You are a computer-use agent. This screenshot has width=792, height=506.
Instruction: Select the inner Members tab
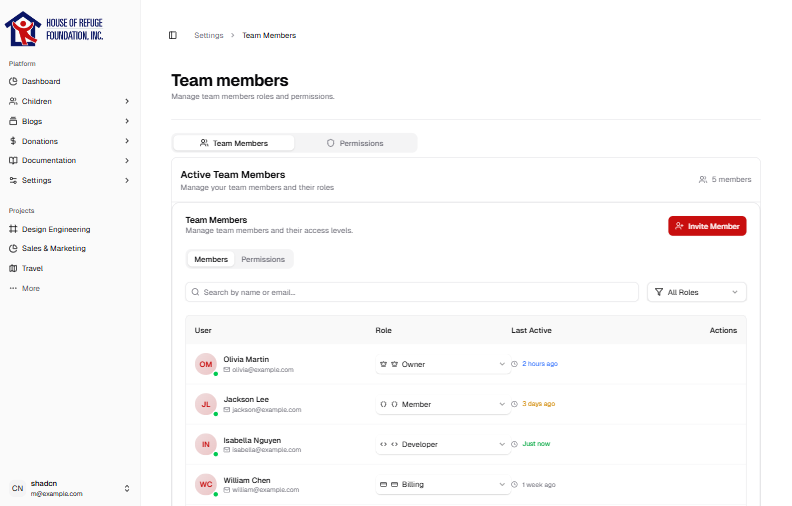tap(211, 259)
